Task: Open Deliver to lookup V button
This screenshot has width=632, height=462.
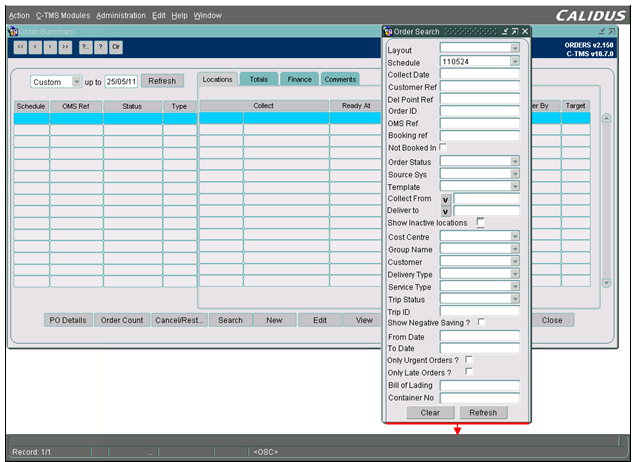Action: click(445, 212)
